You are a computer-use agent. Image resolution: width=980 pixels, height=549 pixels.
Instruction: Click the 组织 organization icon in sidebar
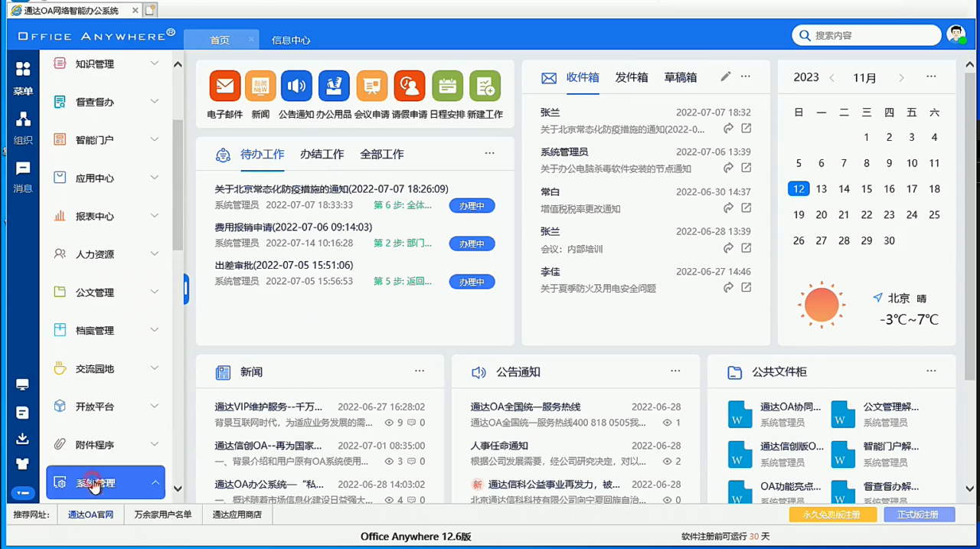click(x=23, y=119)
